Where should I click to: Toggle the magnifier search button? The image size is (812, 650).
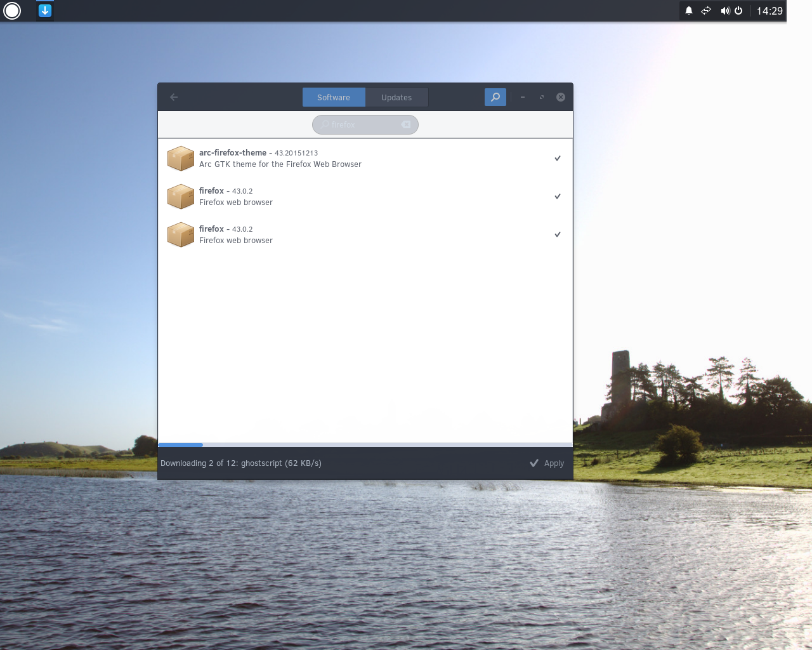pos(495,97)
